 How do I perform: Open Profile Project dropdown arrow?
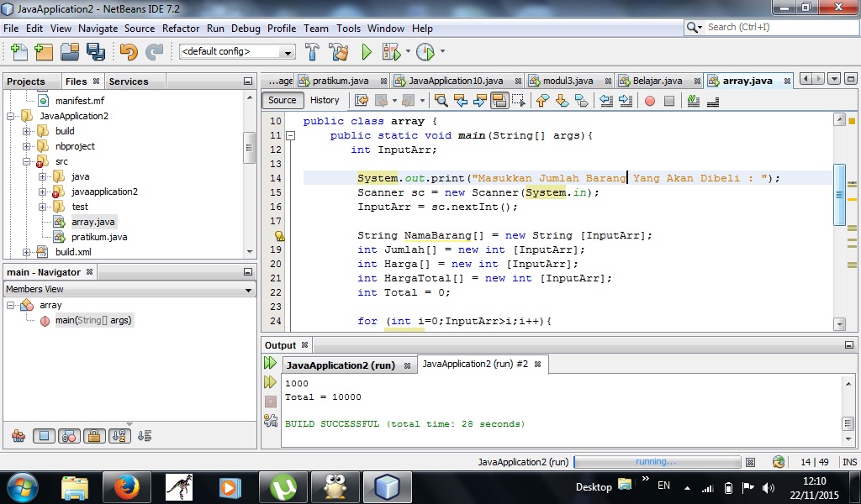(x=442, y=51)
